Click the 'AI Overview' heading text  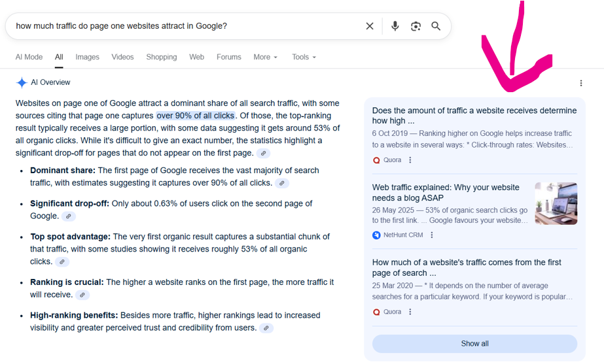[50, 82]
